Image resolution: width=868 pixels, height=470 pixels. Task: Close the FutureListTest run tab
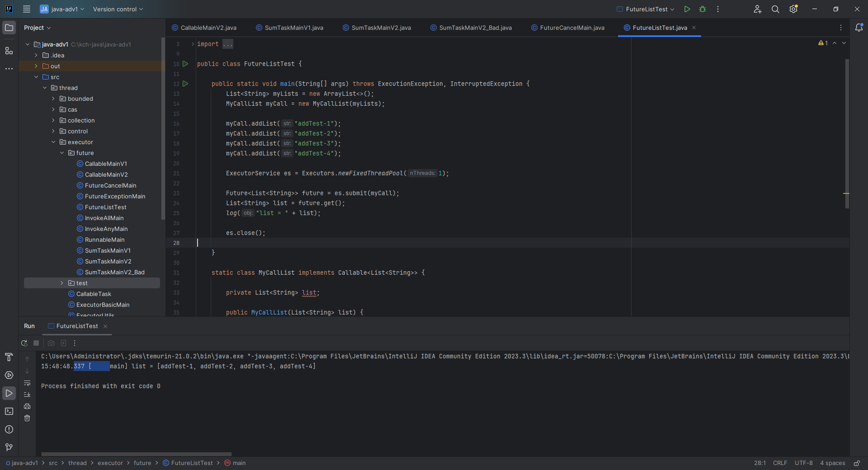pos(105,326)
